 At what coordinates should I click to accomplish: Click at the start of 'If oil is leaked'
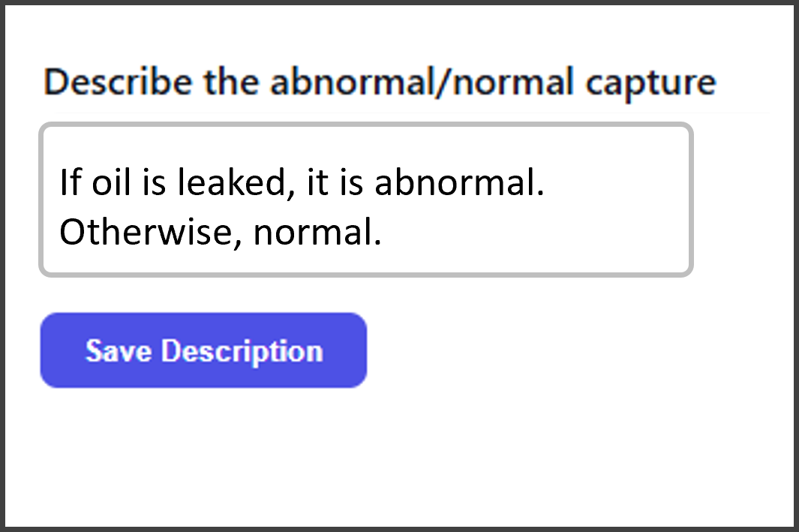click(62, 181)
